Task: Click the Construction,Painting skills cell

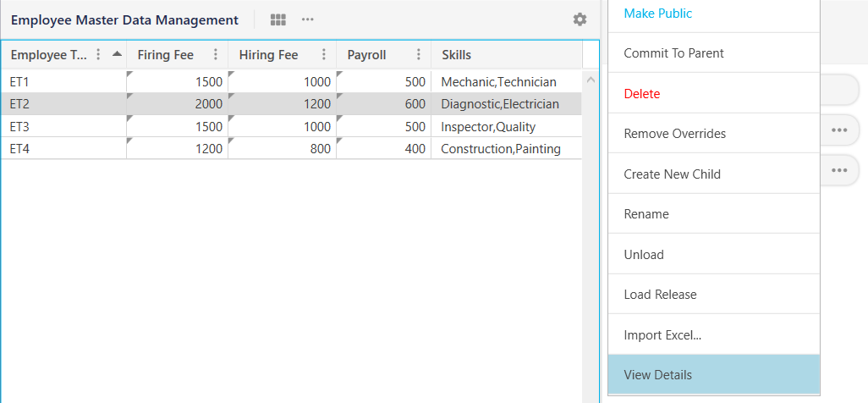Action: (x=507, y=148)
